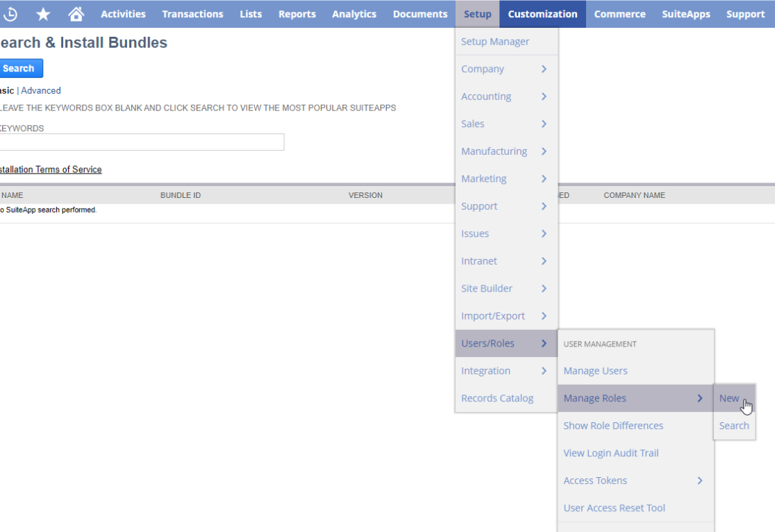The height and width of the screenshot is (532, 775).
Task: Open the Analytics menu
Action: coord(354,14)
